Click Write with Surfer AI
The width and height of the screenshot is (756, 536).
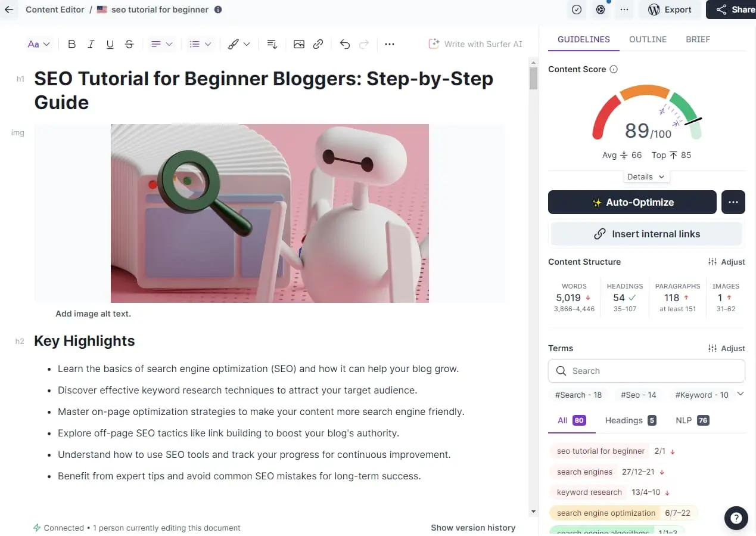tap(475, 44)
